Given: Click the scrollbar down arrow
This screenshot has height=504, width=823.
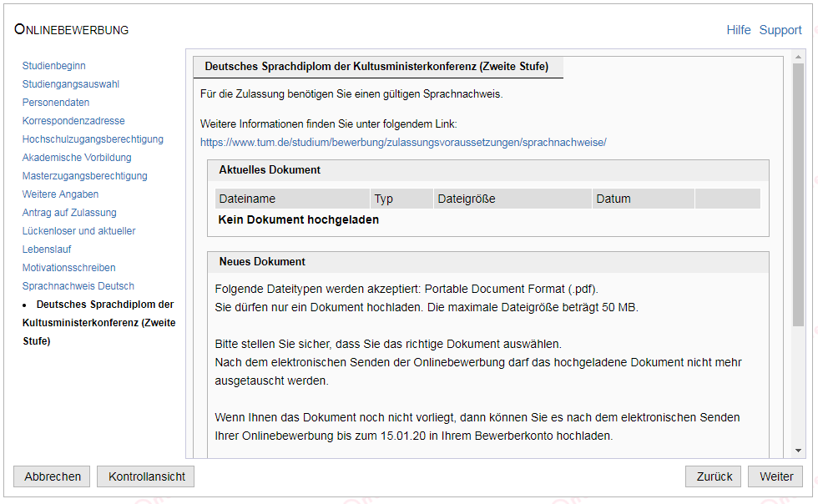Looking at the screenshot, I should (x=798, y=451).
